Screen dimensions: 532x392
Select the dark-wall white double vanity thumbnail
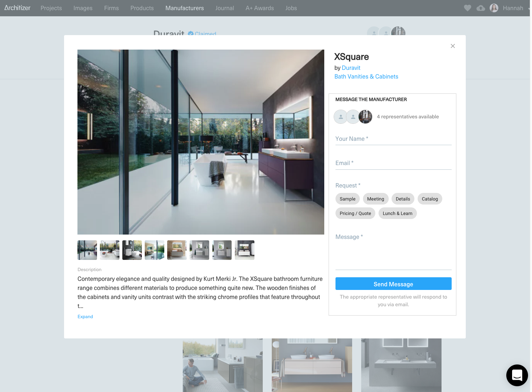click(x=245, y=250)
